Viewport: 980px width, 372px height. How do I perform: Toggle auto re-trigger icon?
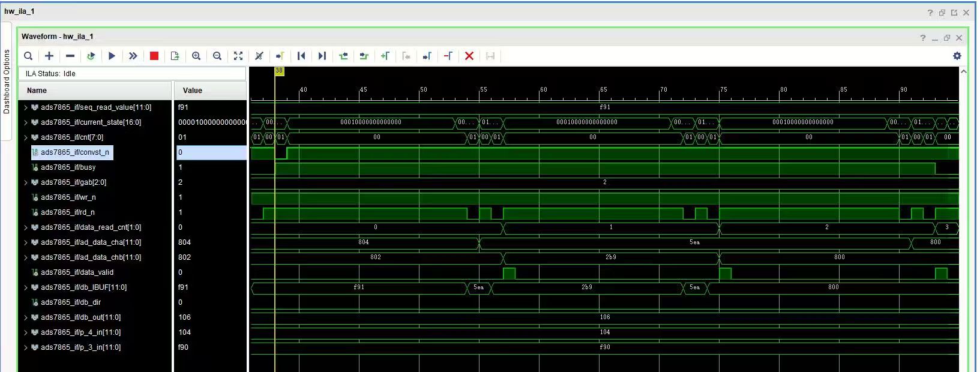point(91,56)
